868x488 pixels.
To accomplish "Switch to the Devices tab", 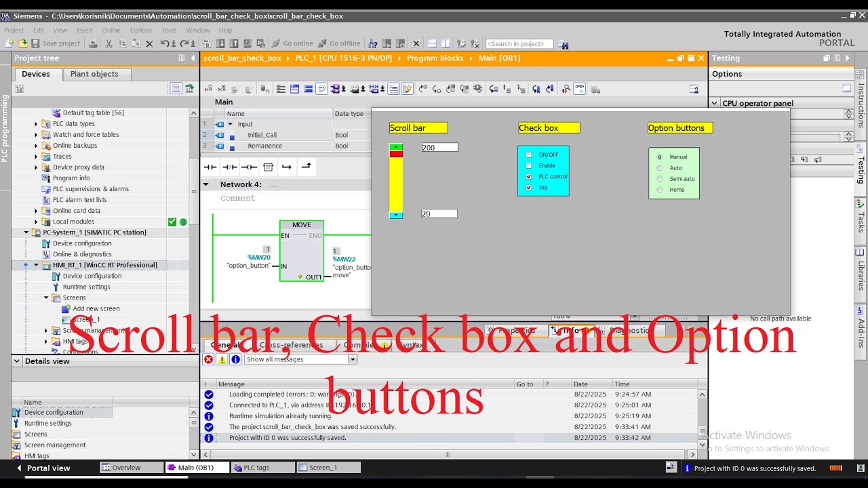I will [x=36, y=74].
